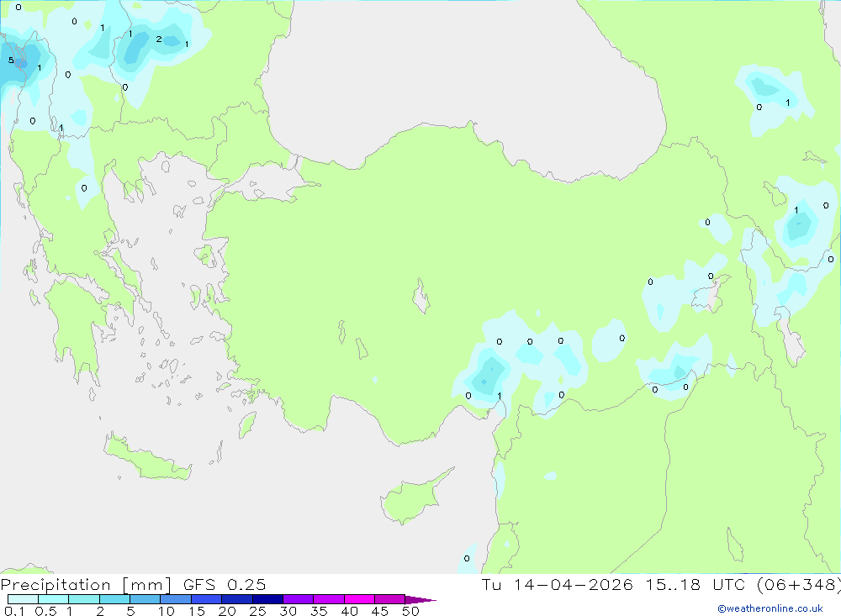This screenshot has width=841, height=616.
Task: Click the 15–20 mm legend swatch
Action: coord(206,599)
